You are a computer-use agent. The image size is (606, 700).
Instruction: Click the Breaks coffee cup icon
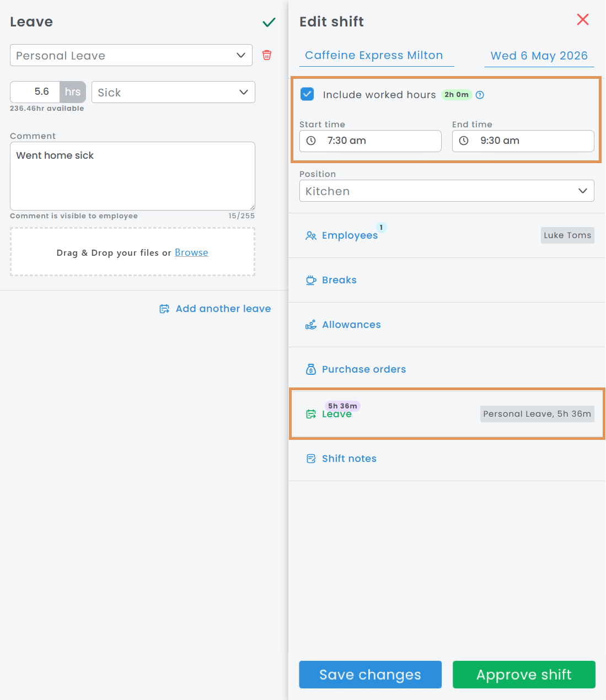coord(311,280)
